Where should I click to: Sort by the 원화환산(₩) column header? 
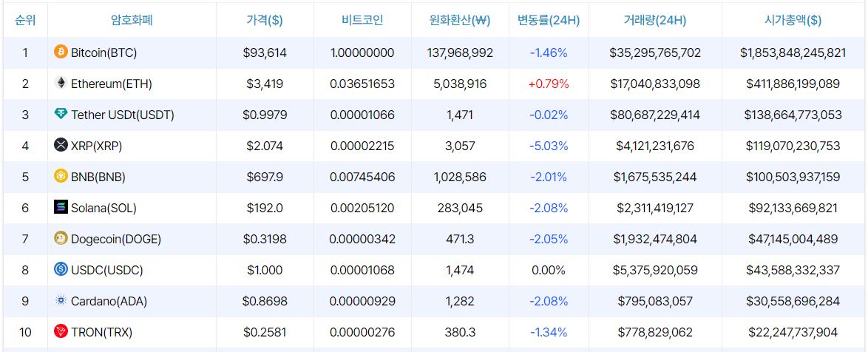coord(460,21)
